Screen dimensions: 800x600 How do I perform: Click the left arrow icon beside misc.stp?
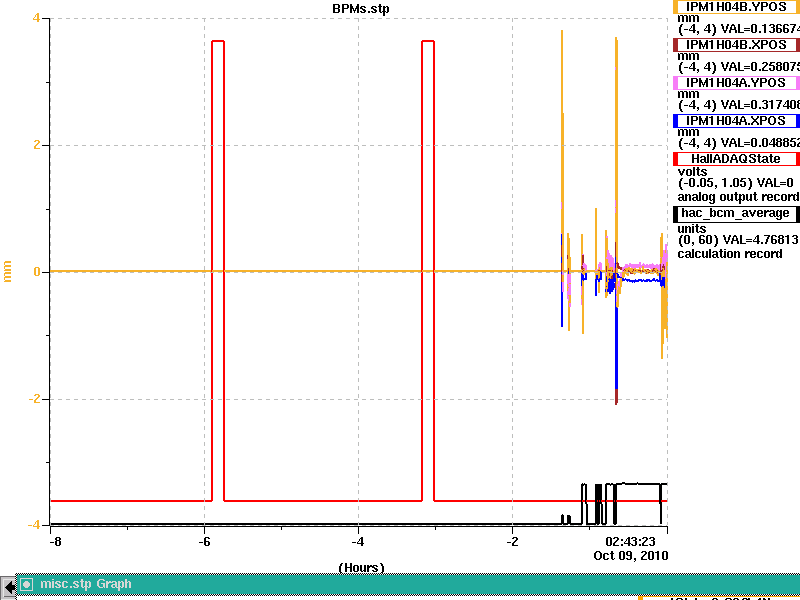(9, 586)
